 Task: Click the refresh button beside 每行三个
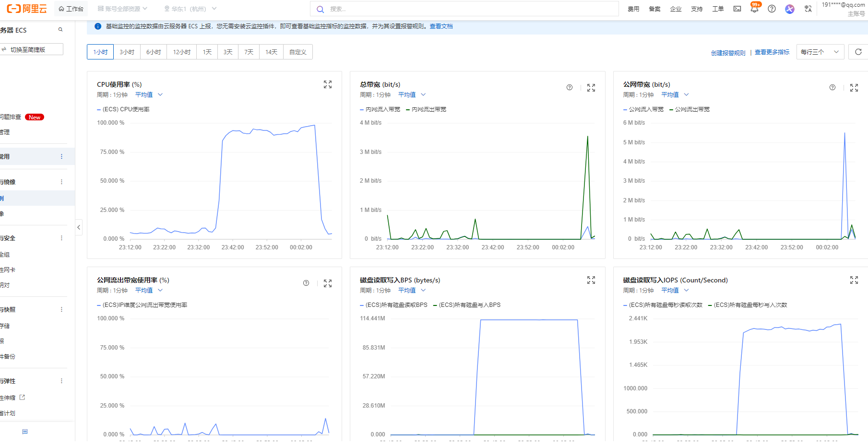click(x=858, y=52)
